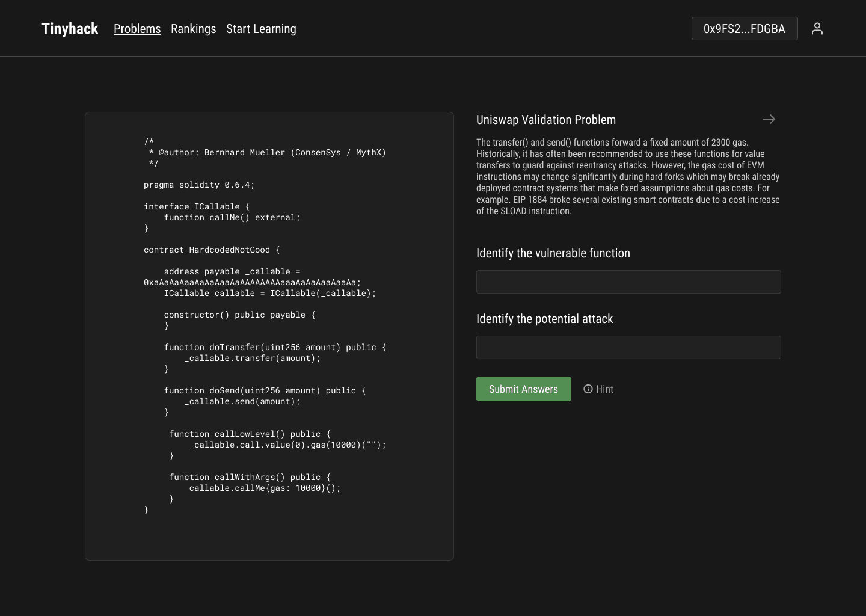866x616 pixels.
Task: Click 'function callWithArgs() public {' line
Action: tap(250, 477)
